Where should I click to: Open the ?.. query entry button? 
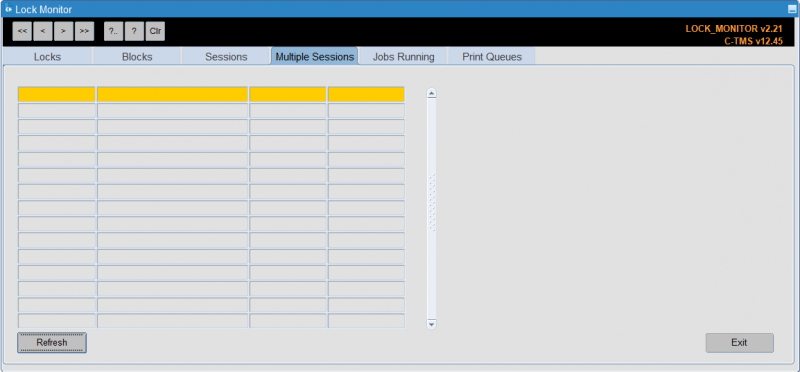(113, 31)
